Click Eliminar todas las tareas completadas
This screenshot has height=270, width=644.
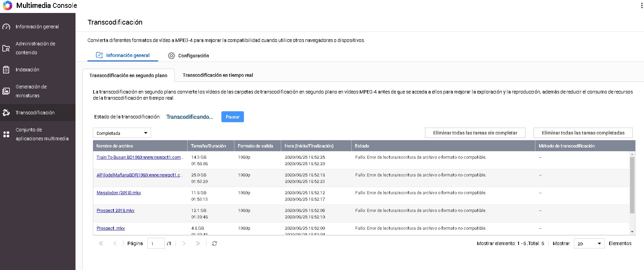tap(583, 133)
